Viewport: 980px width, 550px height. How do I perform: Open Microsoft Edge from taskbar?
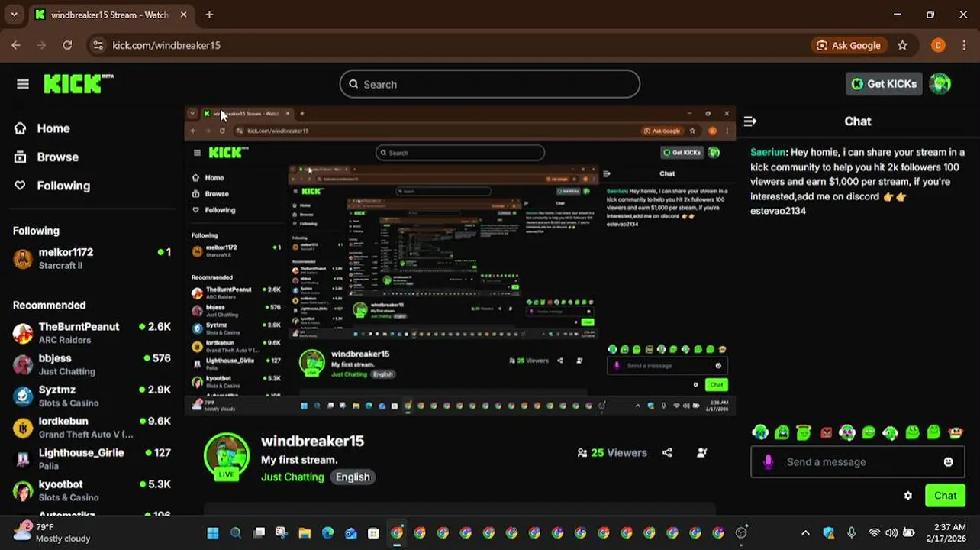coord(327,533)
